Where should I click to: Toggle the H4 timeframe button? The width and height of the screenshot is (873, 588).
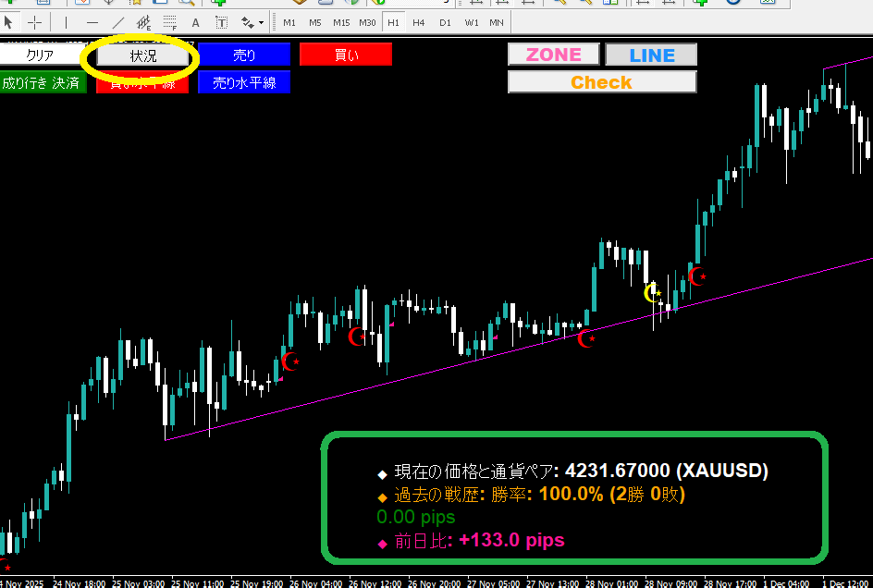coord(419,22)
